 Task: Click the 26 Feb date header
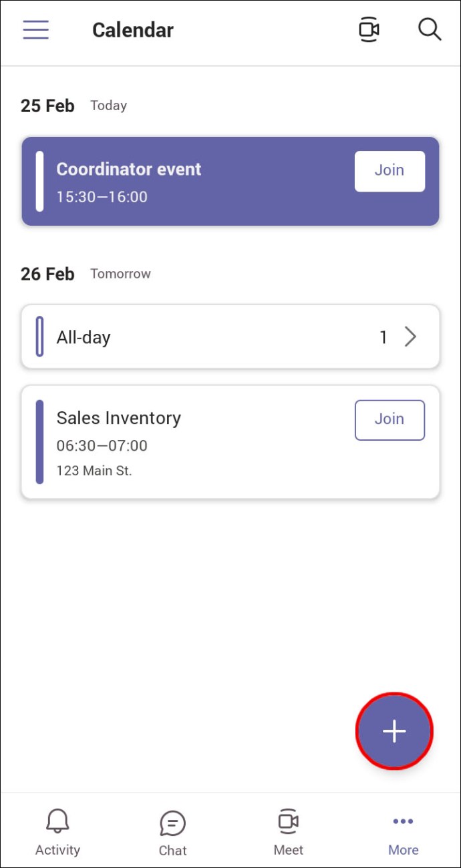tap(47, 274)
